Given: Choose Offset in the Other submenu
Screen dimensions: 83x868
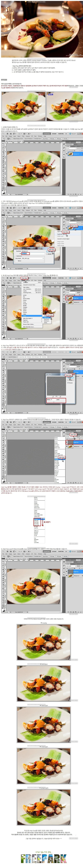Looking at the screenshot, I should pos(47,323).
